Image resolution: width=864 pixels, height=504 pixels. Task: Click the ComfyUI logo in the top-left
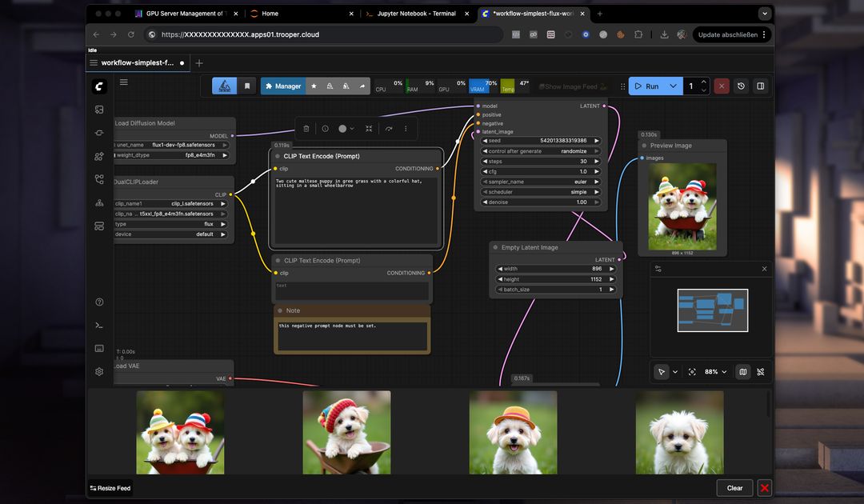point(99,86)
